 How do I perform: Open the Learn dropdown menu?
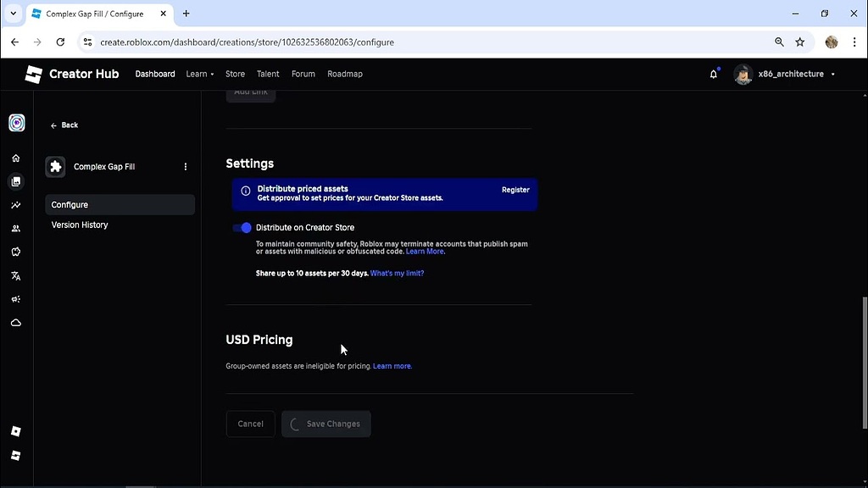pos(198,74)
